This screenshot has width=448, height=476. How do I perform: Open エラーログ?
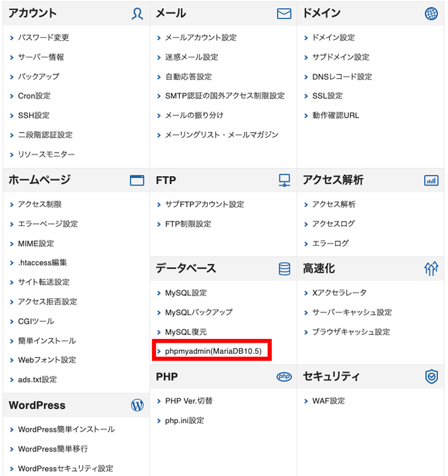[331, 244]
